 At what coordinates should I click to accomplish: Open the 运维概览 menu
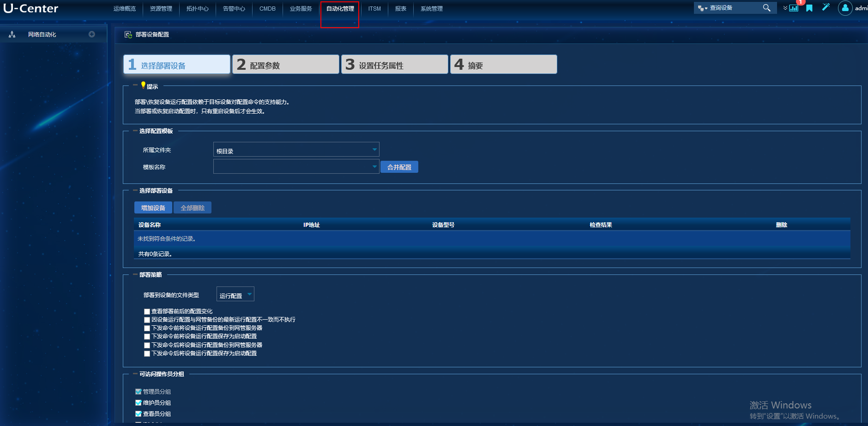coord(125,9)
